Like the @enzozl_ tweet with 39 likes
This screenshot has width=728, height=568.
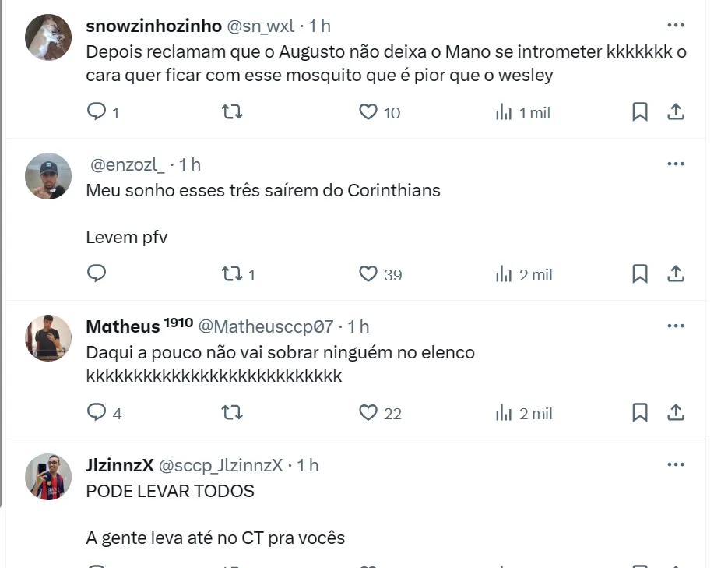[x=368, y=273]
